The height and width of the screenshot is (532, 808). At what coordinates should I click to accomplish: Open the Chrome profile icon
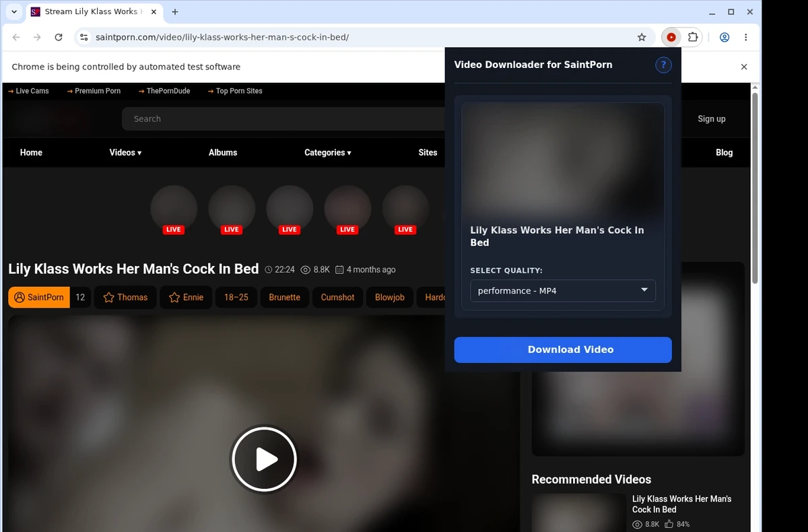(x=725, y=38)
